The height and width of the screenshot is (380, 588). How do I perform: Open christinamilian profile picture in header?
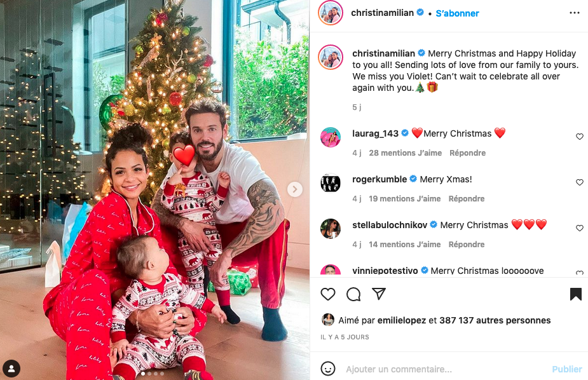click(331, 13)
